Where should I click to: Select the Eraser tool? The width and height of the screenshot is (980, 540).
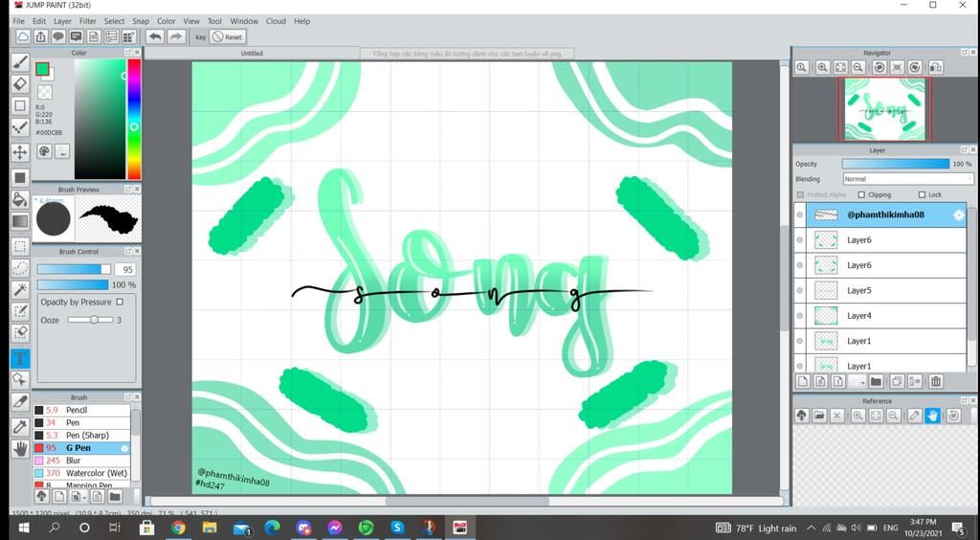click(20, 83)
